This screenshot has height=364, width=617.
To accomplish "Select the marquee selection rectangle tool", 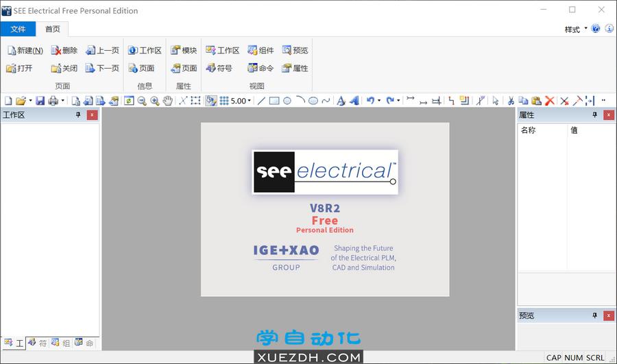I will click(195, 101).
